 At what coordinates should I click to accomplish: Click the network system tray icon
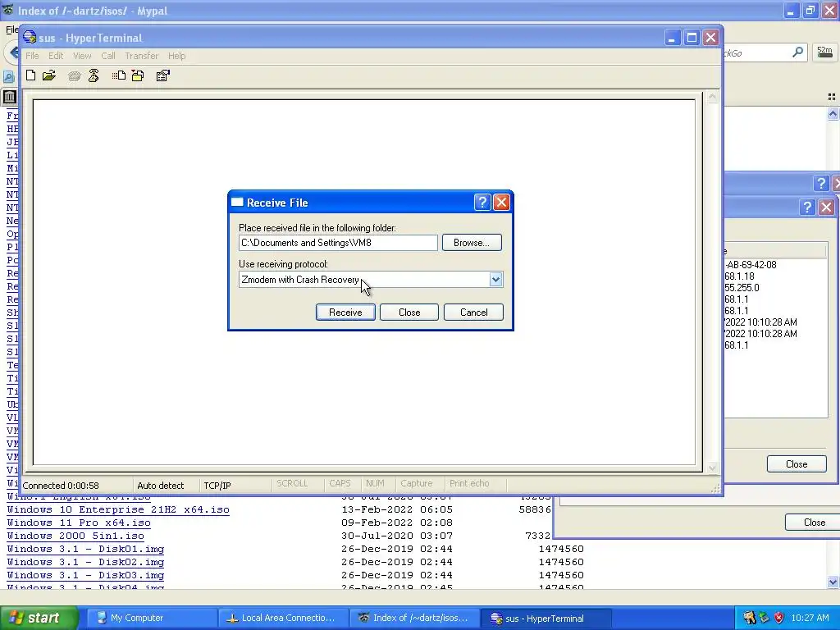click(764, 618)
